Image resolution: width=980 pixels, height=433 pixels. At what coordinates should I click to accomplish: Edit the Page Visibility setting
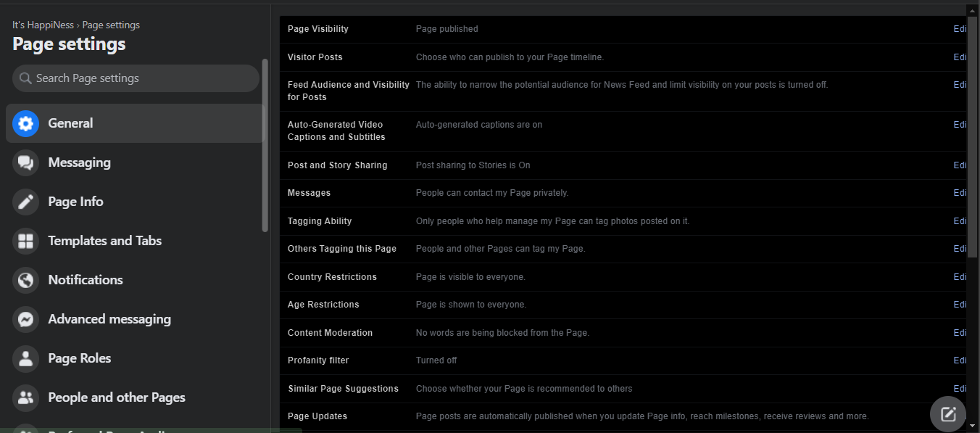960,29
